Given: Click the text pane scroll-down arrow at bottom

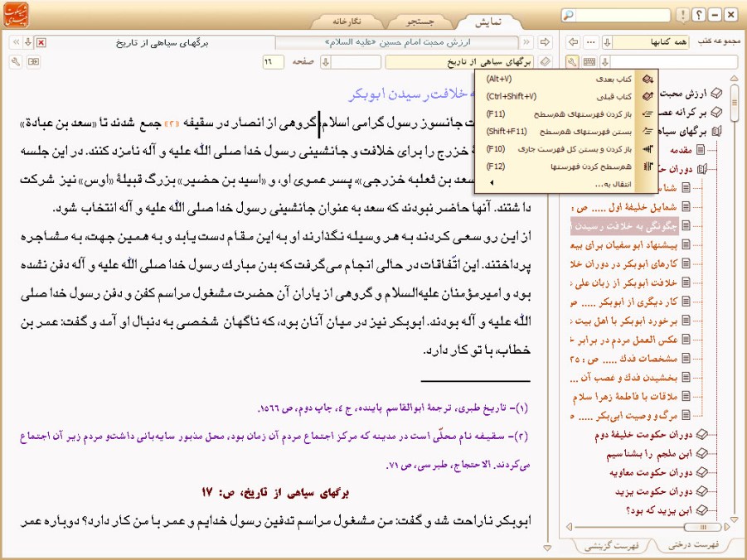Looking at the screenshot, I should coord(547,548).
